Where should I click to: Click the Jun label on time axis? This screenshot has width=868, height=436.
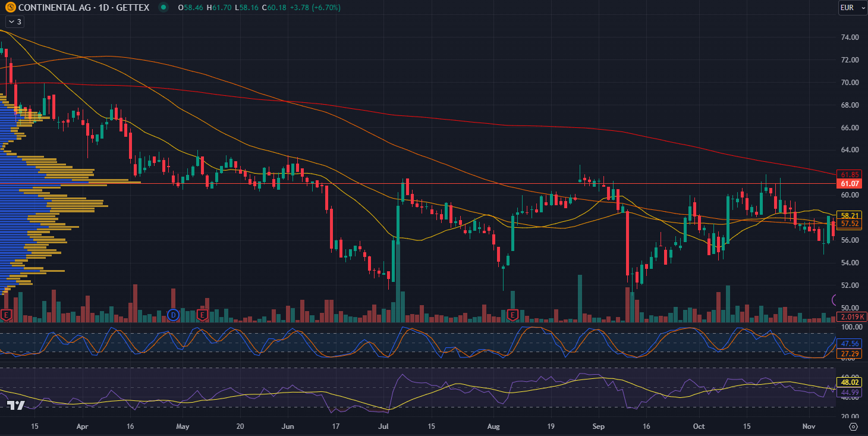(288, 426)
